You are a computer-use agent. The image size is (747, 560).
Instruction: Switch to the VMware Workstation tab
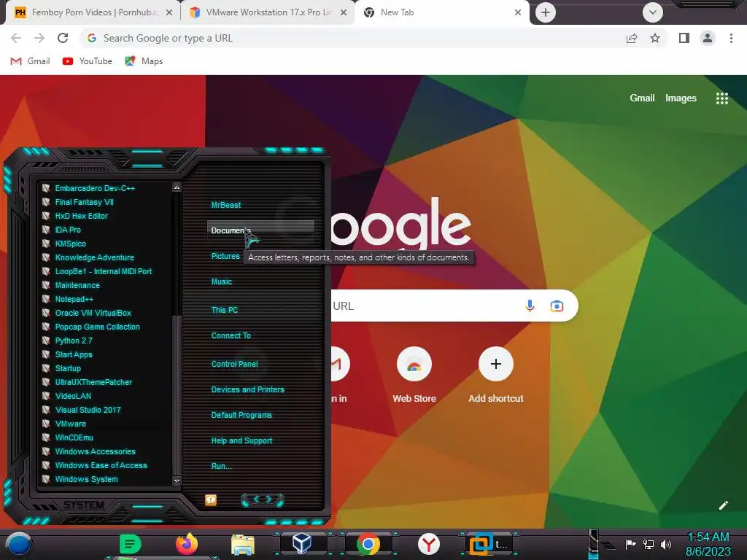(267, 12)
